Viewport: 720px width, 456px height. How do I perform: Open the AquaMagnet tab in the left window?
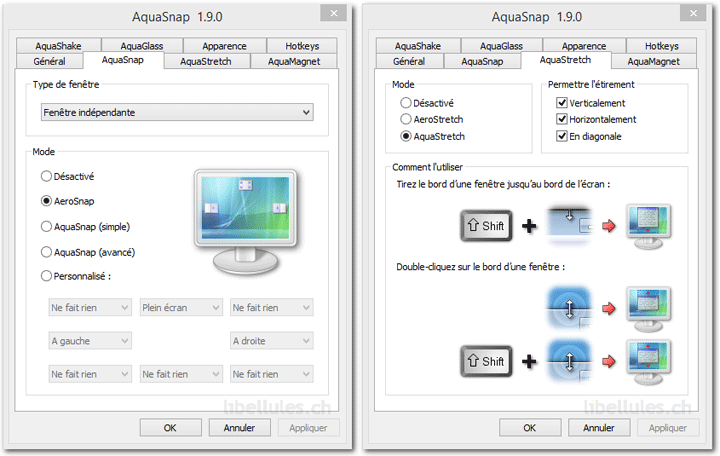pos(294,61)
